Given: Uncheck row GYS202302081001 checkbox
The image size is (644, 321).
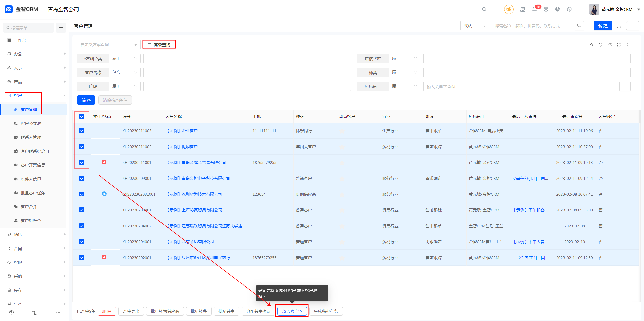Looking at the screenshot, I should click(82, 194).
